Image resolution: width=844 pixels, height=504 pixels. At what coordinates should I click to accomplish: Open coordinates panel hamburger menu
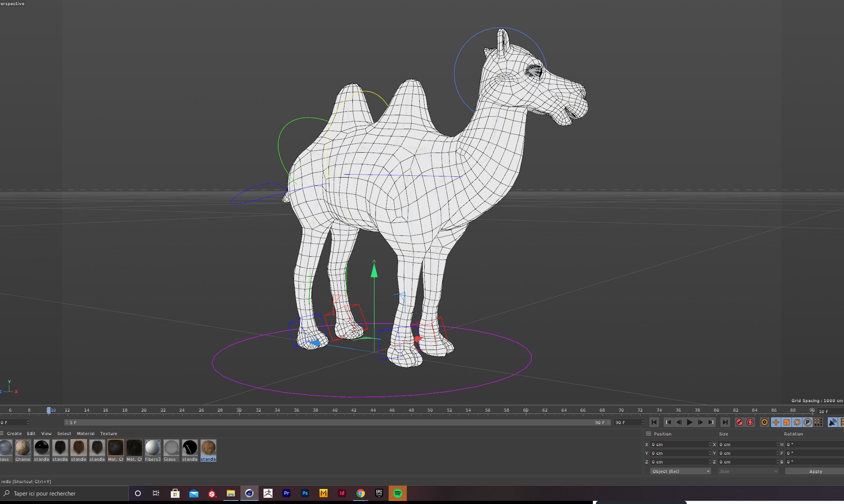pos(648,434)
